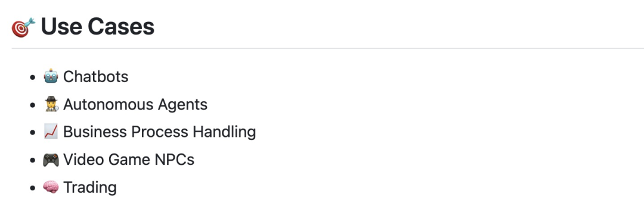The image size is (644, 216).
Task: Click the bullet point before Autonomous Agents
Action: pyautogui.click(x=33, y=105)
